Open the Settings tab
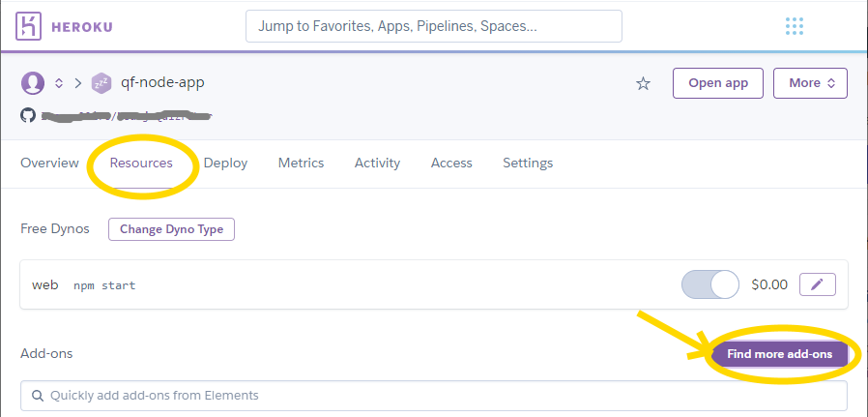 coord(528,163)
